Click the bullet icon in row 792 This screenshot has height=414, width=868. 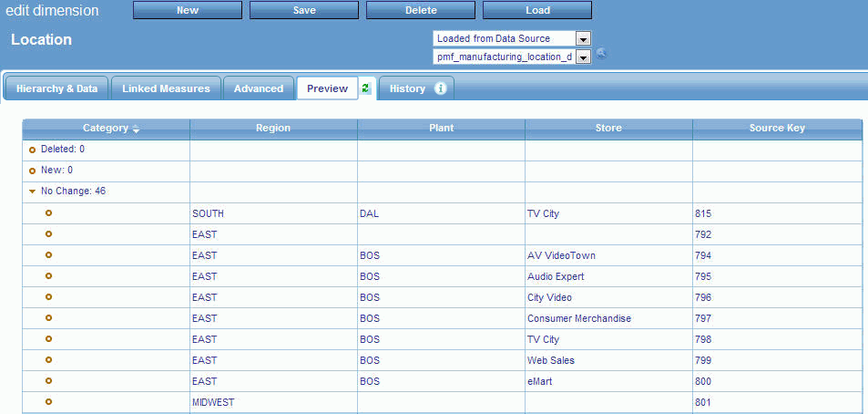[x=48, y=233]
